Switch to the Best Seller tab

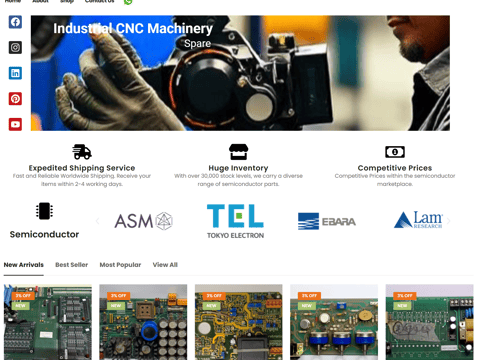pyautogui.click(x=72, y=265)
